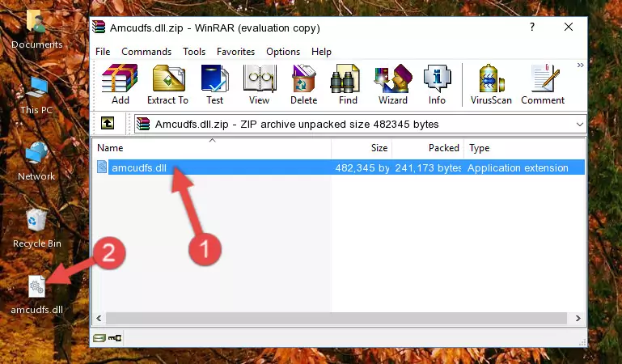Image resolution: width=622 pixels, height=364 pixels.
Task: Select amcudfs.dll file on desktop
Action: coord(36,295)
